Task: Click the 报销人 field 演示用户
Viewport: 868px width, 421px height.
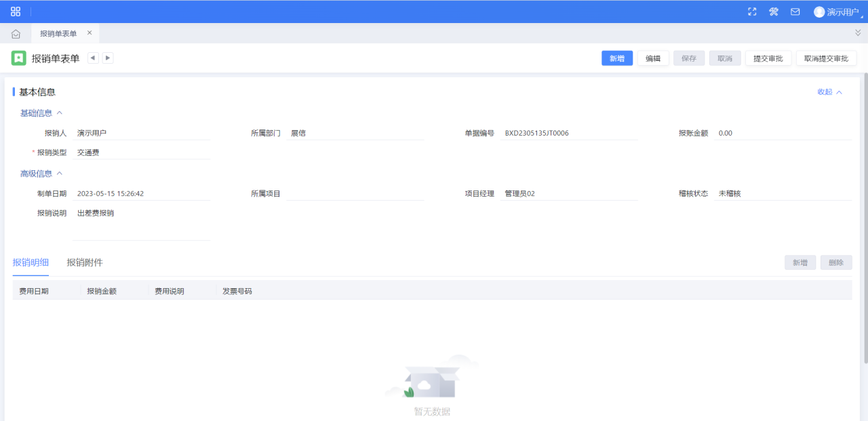Action: 141,134
